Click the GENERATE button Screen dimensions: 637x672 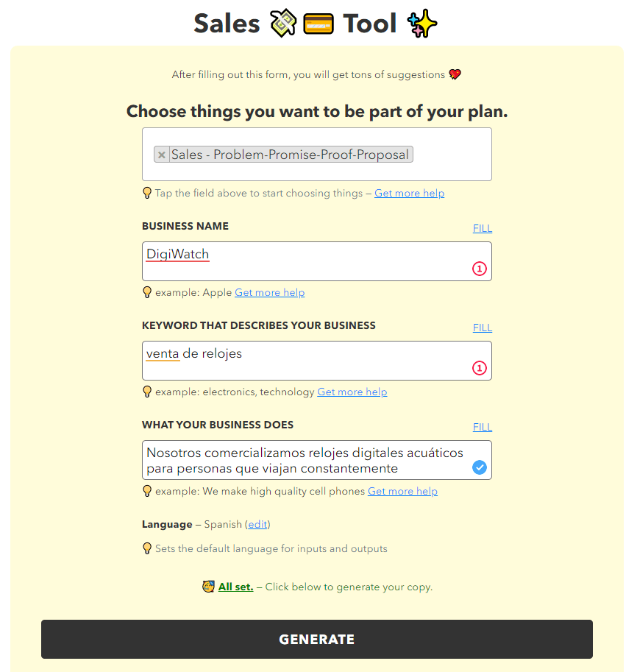click(x=316, y=639)
